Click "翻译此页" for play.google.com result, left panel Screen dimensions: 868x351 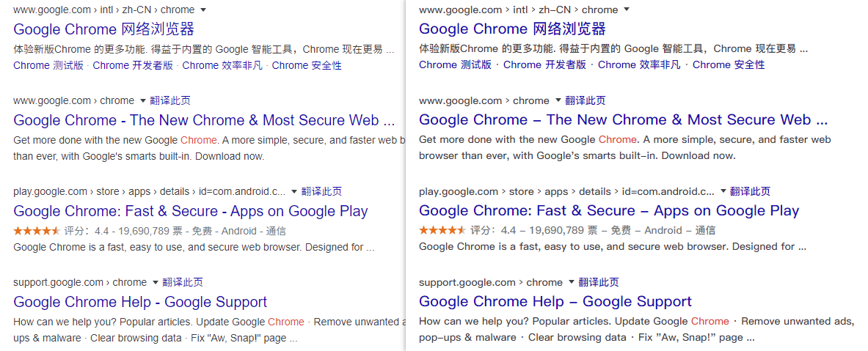(321, 191)
